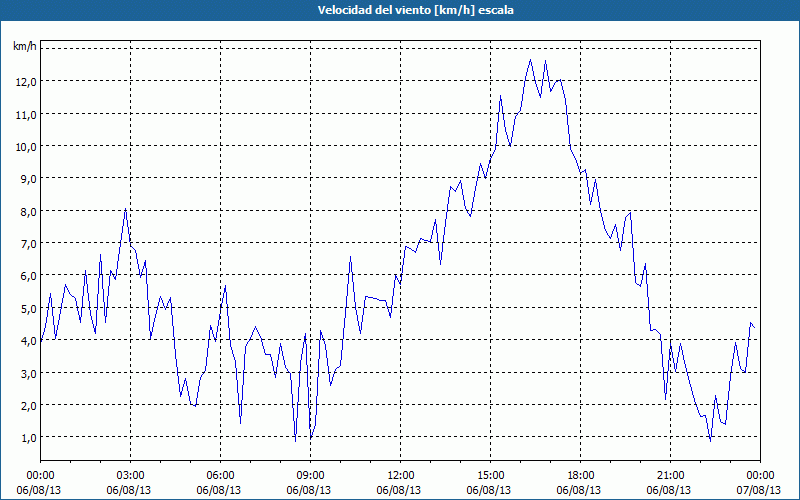800x500 pixels.
Task: Select the '21:00' x-axis time label
Action: [670, 476]
